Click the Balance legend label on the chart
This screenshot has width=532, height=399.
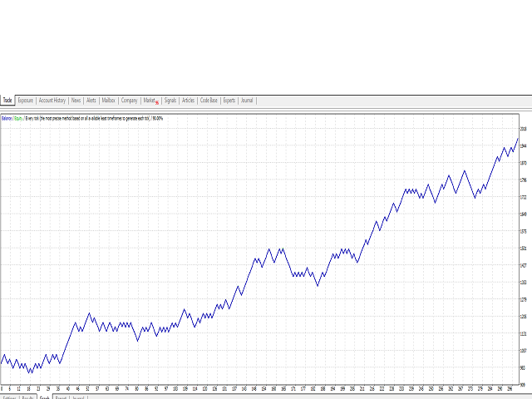[x=7, y=119]
